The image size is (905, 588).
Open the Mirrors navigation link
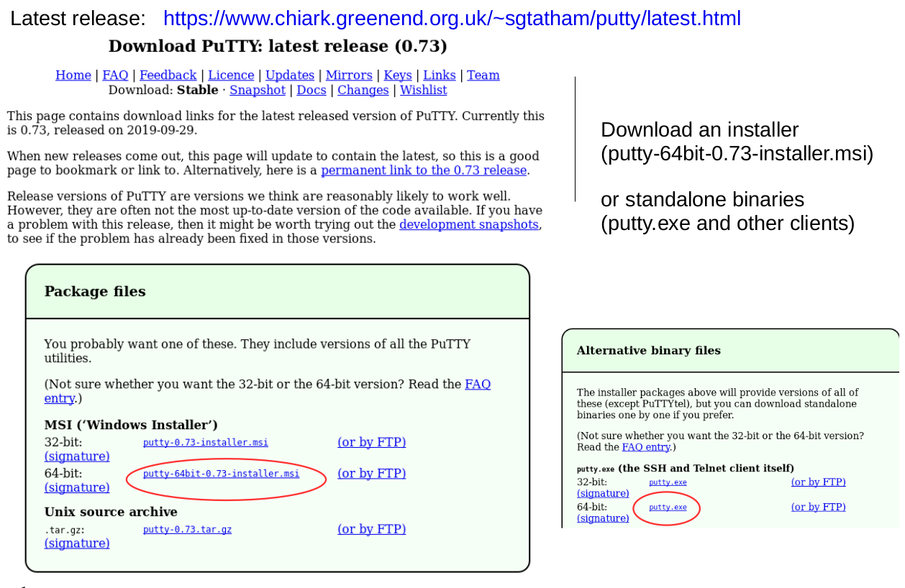point(349,75)
